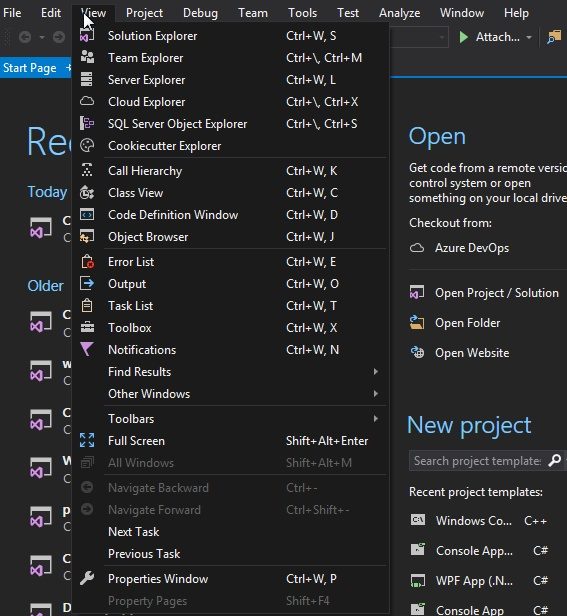Click the Windows Console template icon
This screenshot has width=567, height=616.
click(x=418, y=520)
